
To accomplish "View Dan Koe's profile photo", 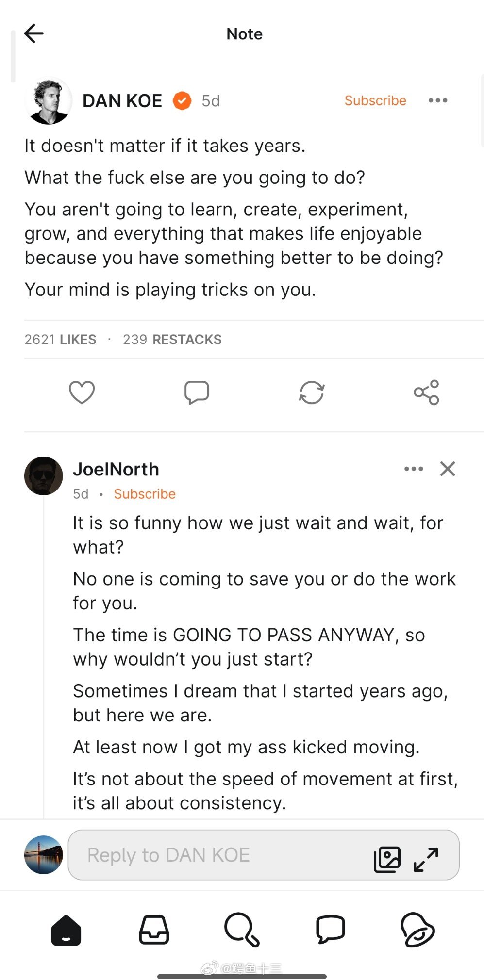I will [48, 101].
